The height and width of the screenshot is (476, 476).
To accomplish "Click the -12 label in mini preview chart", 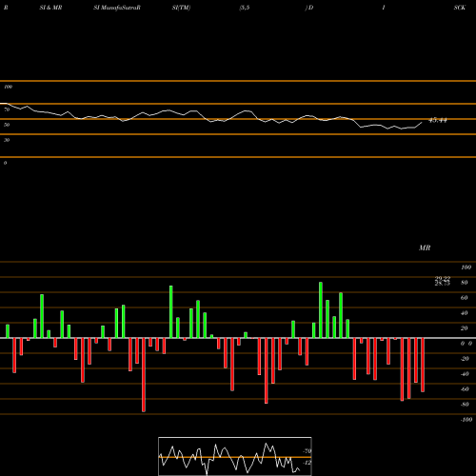I will point(307,463).
